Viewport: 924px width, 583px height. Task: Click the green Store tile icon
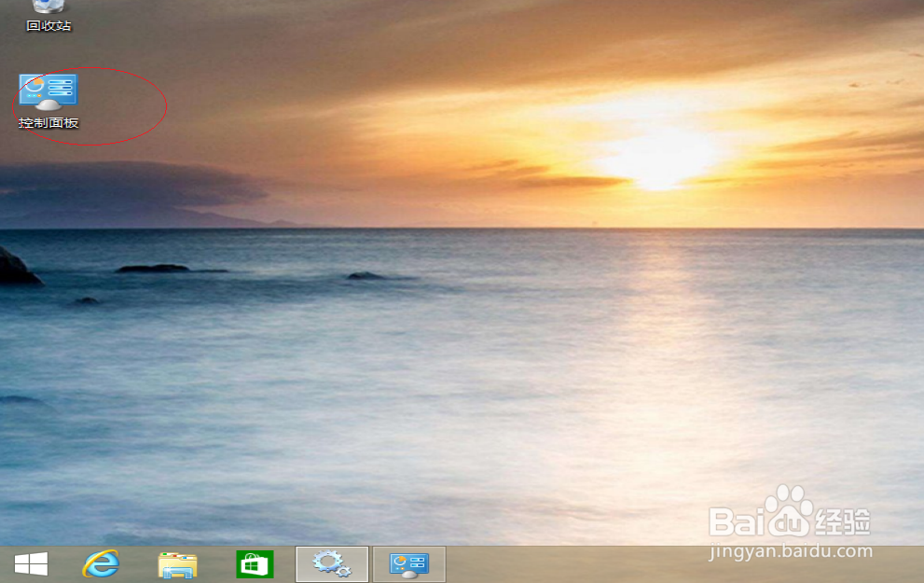point(254,563)
